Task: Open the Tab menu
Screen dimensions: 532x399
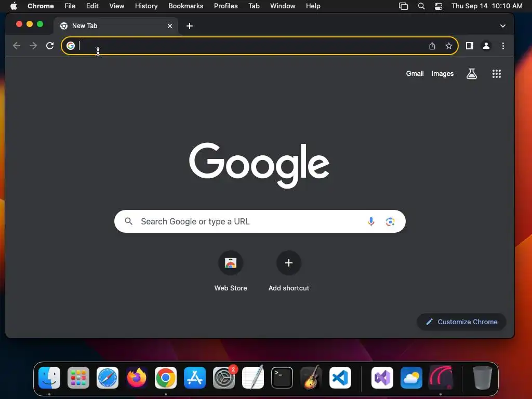Action: pos(254,6)
